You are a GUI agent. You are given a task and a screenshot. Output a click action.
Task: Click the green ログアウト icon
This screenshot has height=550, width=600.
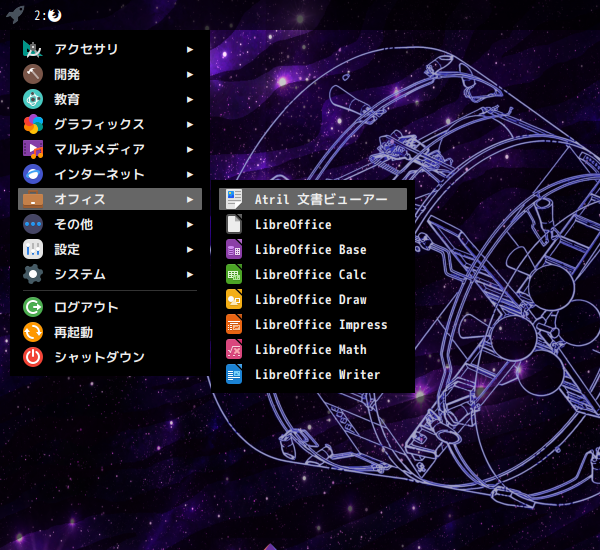tap(33, 307)
